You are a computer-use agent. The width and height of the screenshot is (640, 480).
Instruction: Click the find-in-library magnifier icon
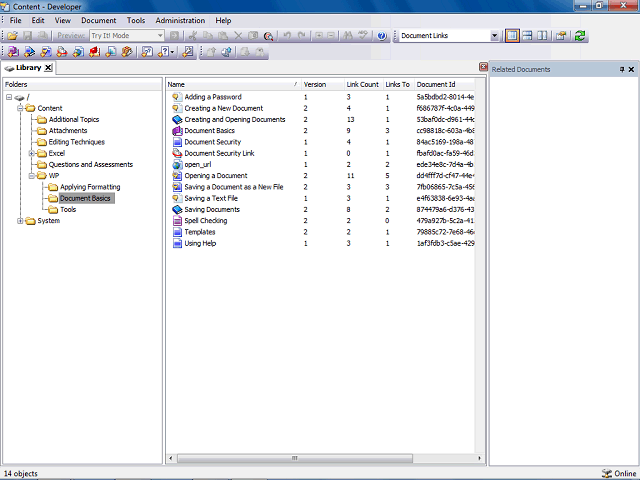(268, 36)
